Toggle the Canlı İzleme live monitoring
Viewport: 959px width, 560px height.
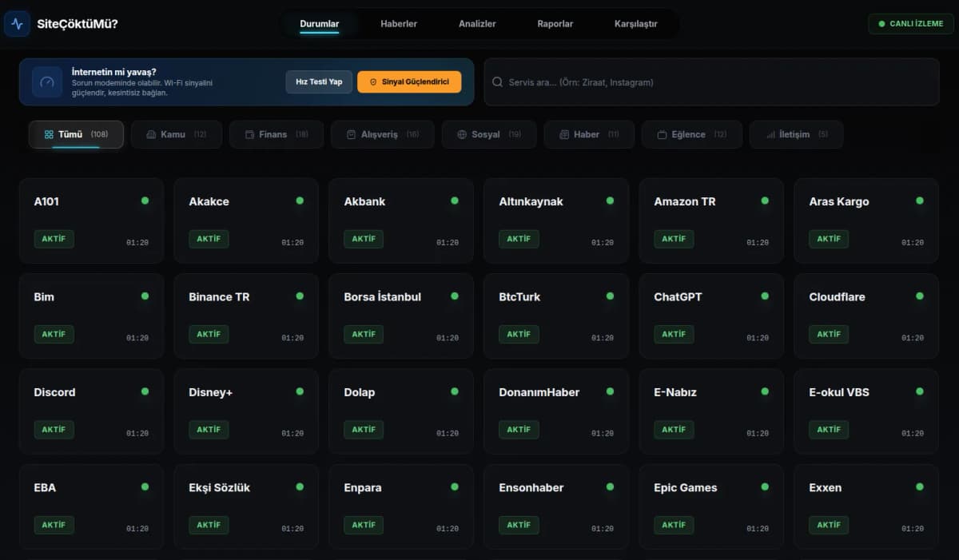(910, 24)
